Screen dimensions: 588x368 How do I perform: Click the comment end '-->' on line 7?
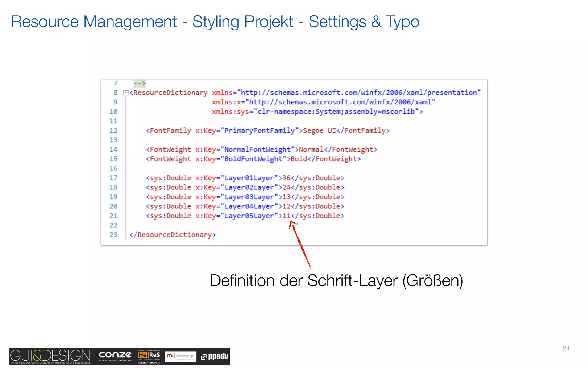pos(140,83)
